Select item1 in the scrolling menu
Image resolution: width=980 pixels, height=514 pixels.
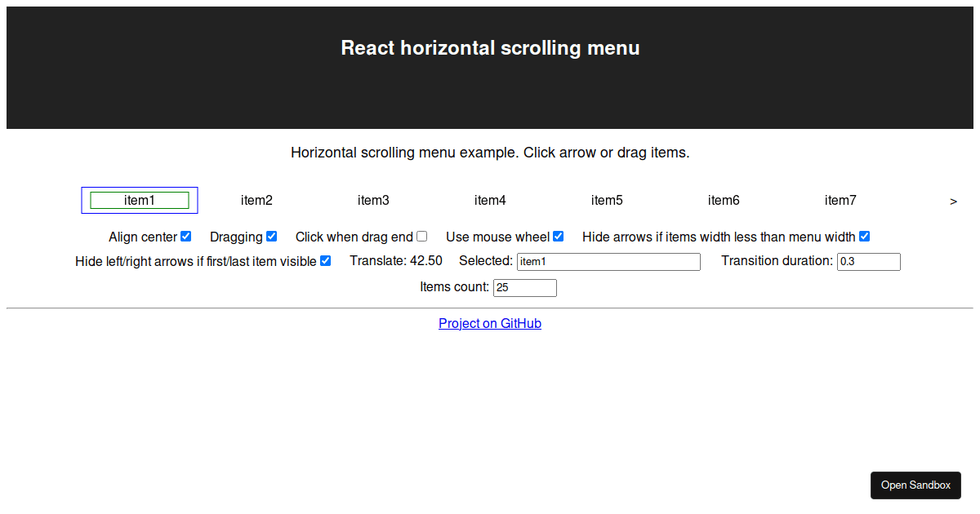(x=140, y=201)
